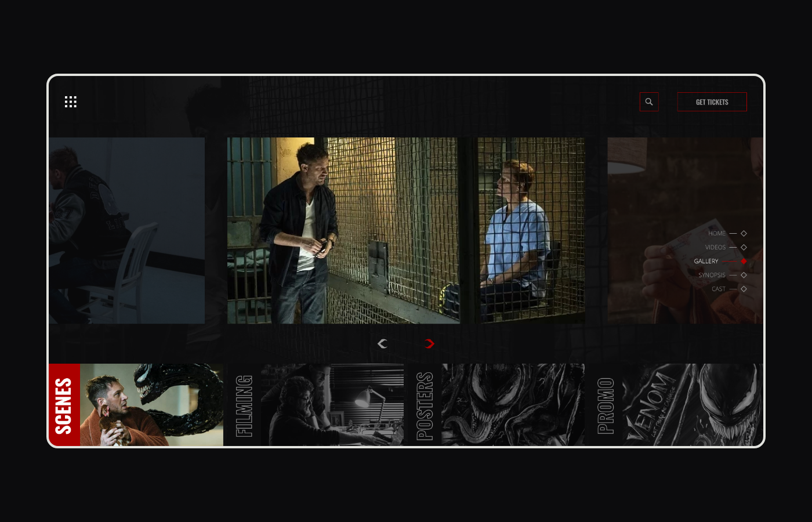
Task: Show the Promo gallery category
Action: click(606, 405)
